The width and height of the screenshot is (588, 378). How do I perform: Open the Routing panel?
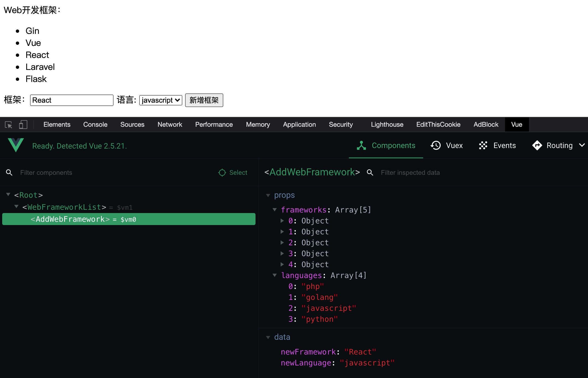pyautogui.click(x=553, y=145)
